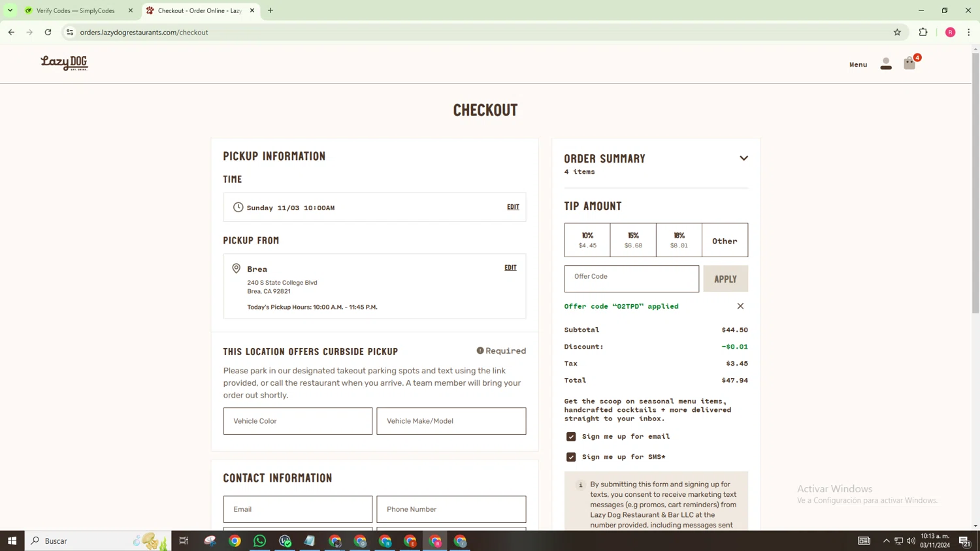
Task: Open the notification center icon
Action: point(964,541)
